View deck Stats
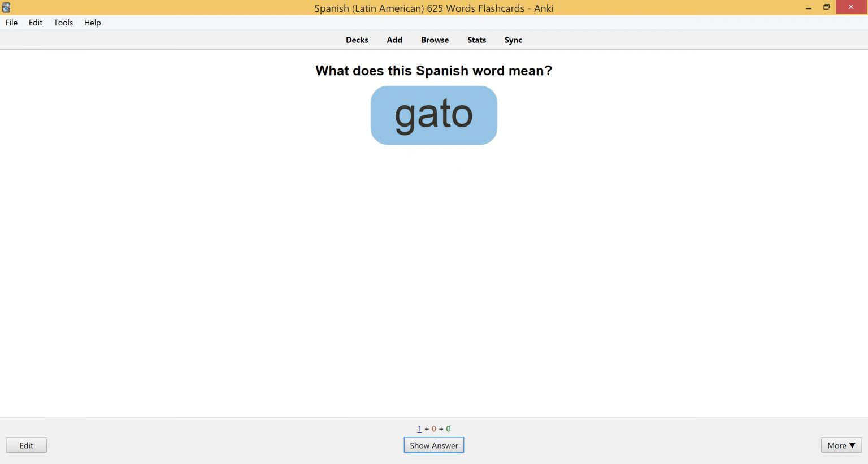This screenshot has height=464, width=868. 476,40
